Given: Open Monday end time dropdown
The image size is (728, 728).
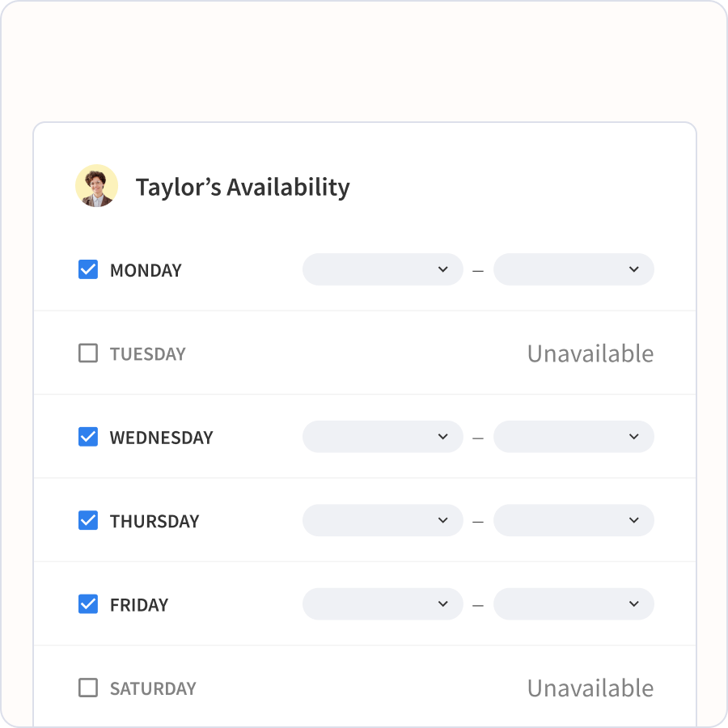Looking at the screenshot, I should (574, 269).
